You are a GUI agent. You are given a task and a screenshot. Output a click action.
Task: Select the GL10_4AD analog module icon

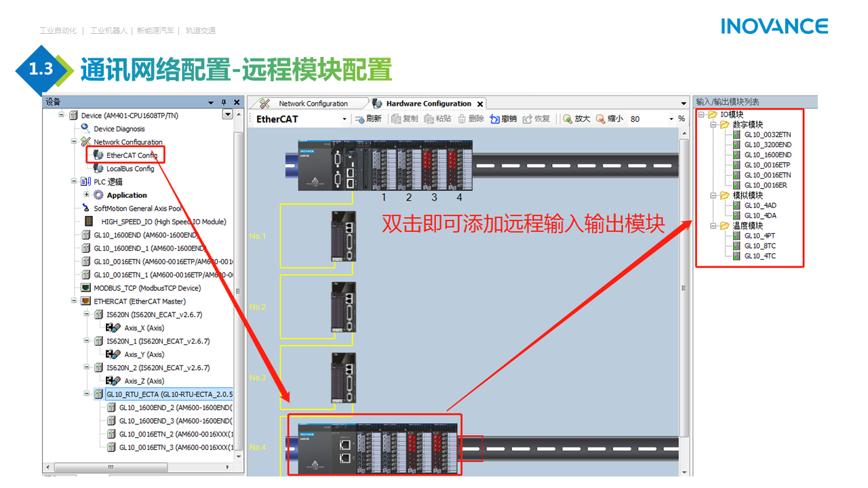737,205
